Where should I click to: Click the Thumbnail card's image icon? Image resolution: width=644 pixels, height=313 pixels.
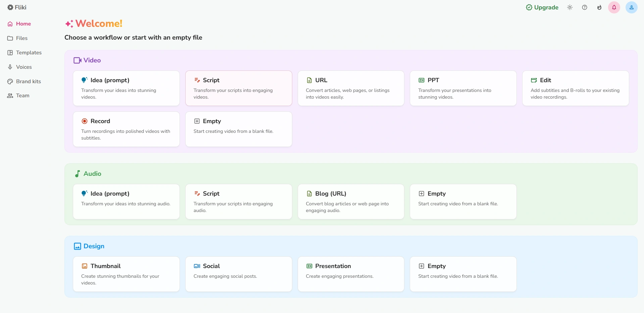[x=85, y=266]
